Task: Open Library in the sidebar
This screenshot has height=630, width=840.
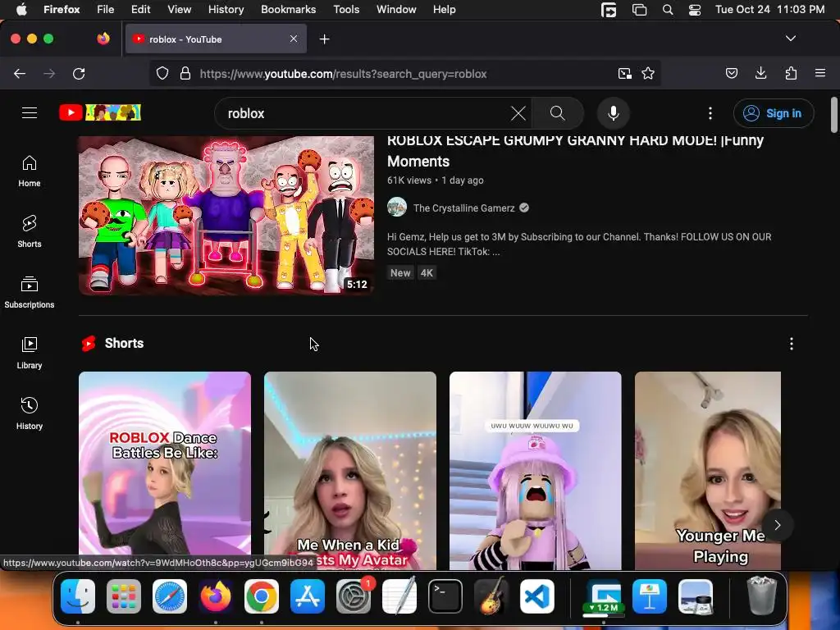Action: point(30,353)
